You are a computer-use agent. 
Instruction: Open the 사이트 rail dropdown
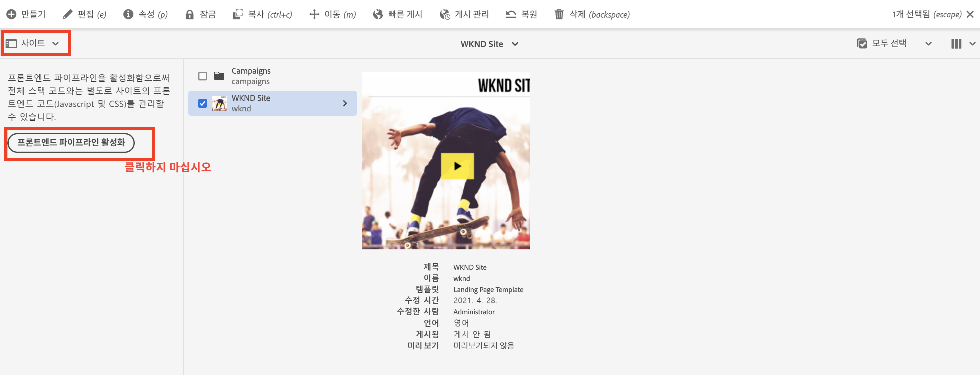33,43
